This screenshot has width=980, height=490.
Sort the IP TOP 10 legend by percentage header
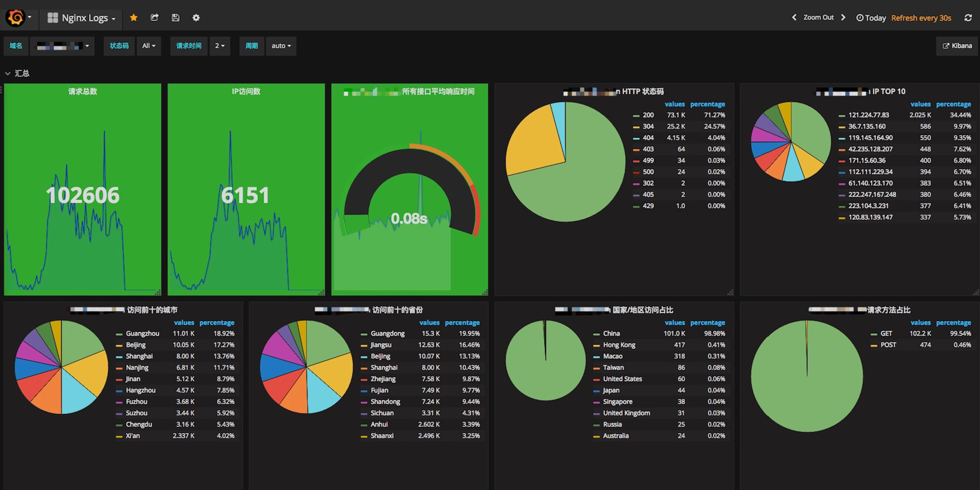point(953,104)
